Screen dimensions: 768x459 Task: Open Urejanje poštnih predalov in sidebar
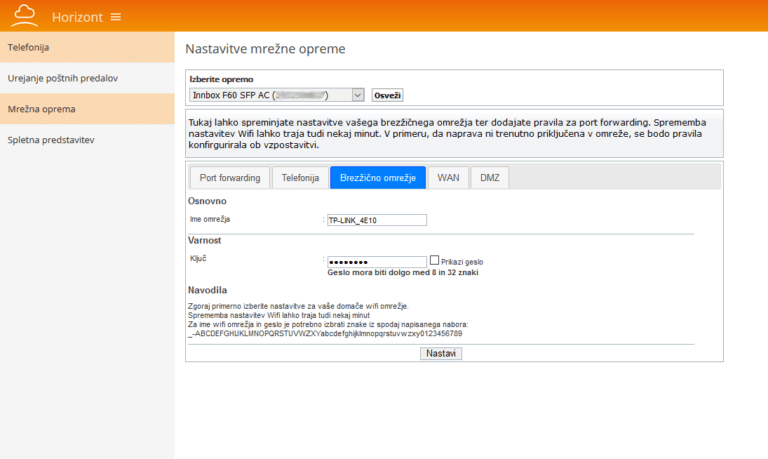tap(87, 78)
